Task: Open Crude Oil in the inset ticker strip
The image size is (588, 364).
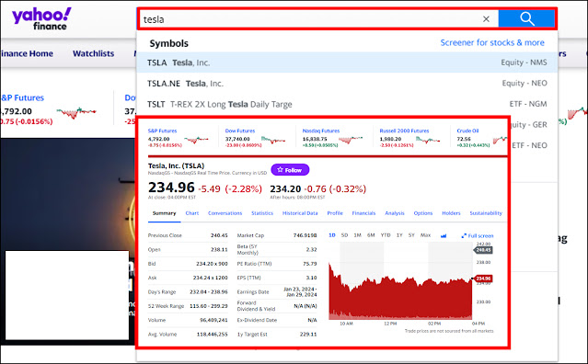Action: tap(467, 131)
